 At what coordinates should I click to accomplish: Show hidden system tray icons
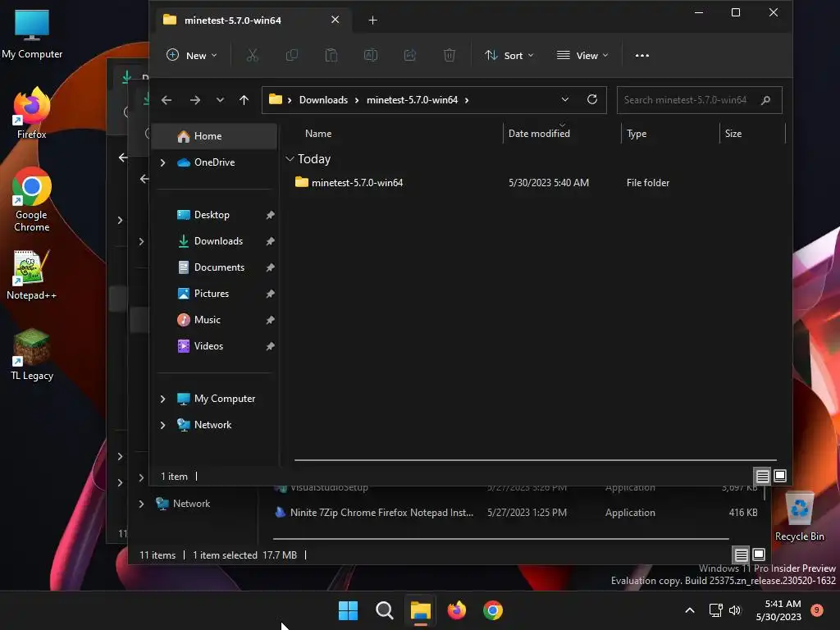pyautogui.click(x=690, y=610)
